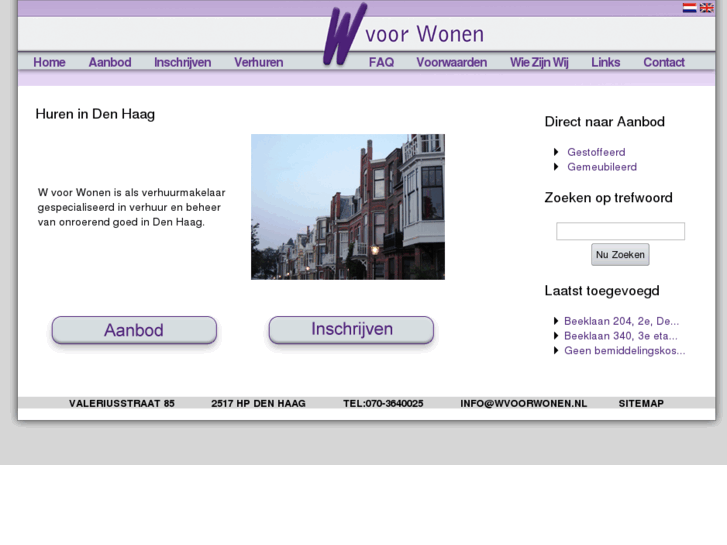Open the Verhuren menu item
Screen dimensions: 727x545
coord(259,62)
